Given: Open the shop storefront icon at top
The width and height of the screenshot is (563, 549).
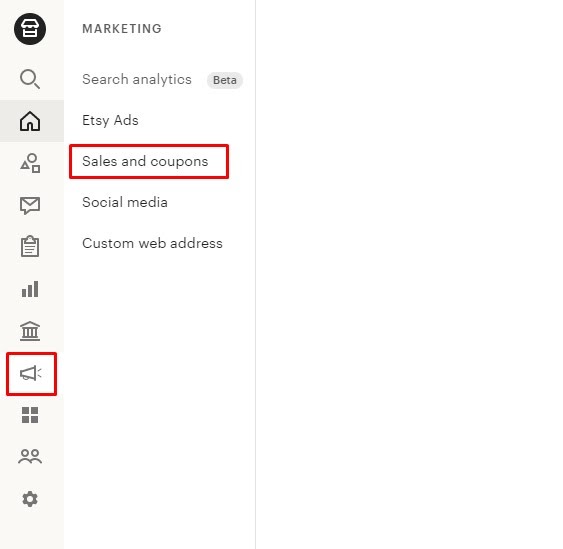Looking at the screenshot, I should tap(30, 29).
